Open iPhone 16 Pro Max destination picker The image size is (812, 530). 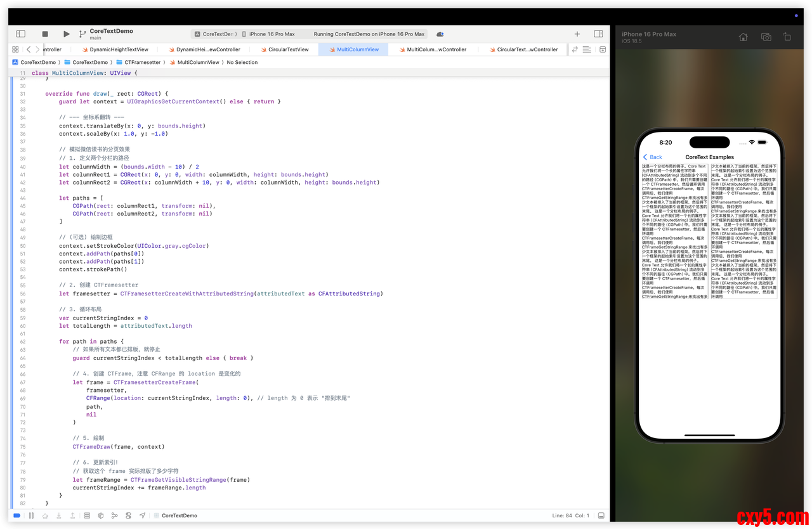(x=271, y=34)
